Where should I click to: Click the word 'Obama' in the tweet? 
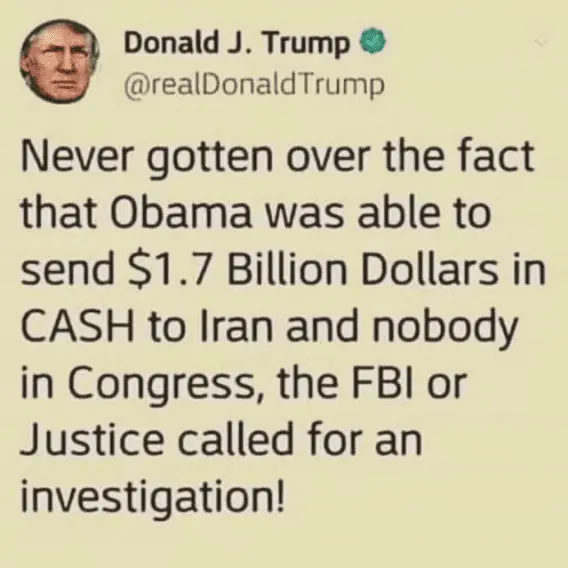click(x=183, y=213)
